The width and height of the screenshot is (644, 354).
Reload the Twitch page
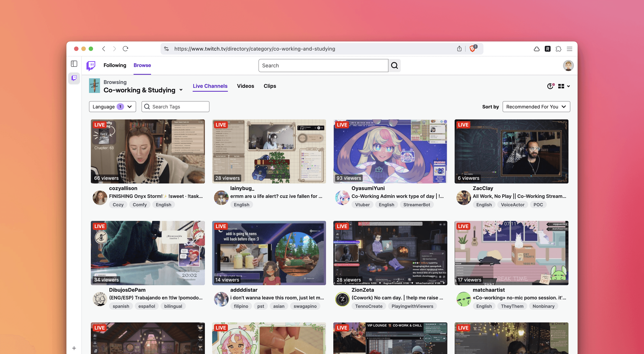[126, 49]
